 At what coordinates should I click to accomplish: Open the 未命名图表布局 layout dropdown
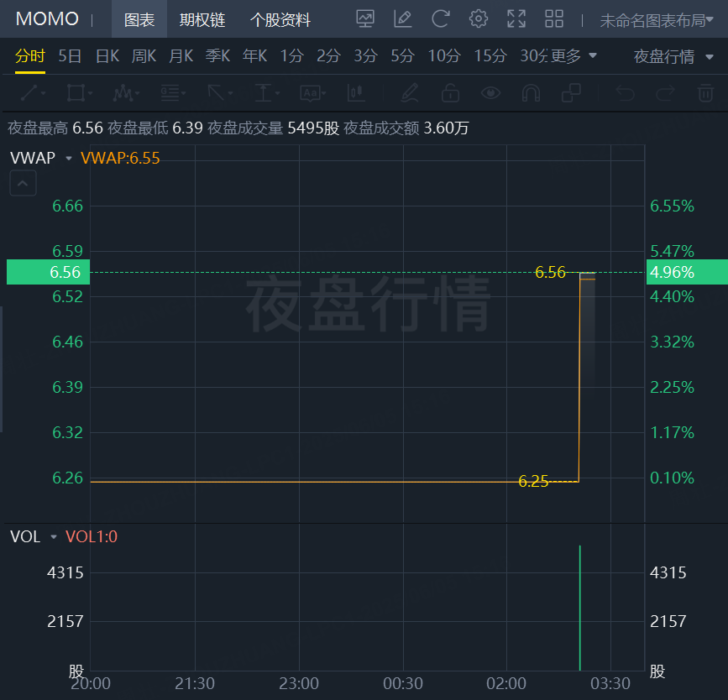click(x=657, y=20)
